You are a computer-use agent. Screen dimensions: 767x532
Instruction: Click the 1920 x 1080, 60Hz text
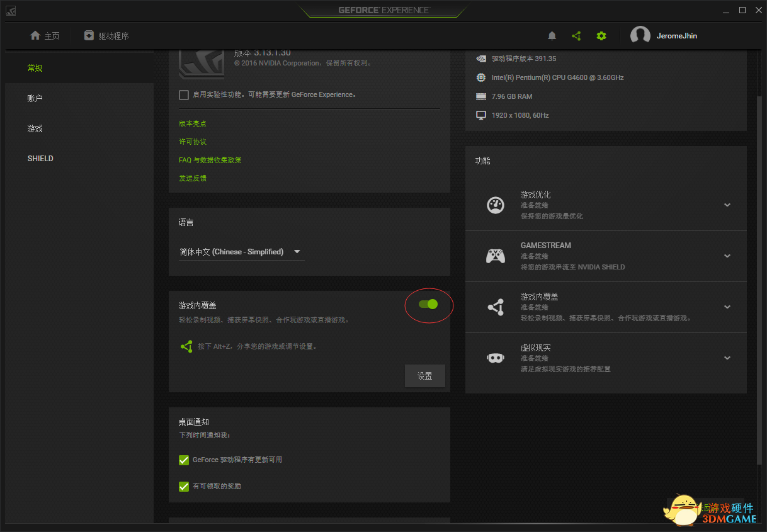click(520, 115)
